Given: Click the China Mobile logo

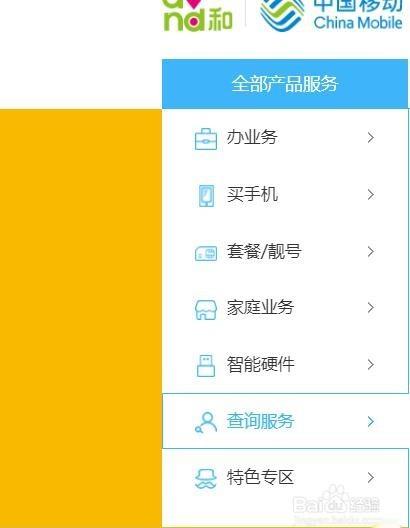Looking at the screenshot, I should pos(331,15).
